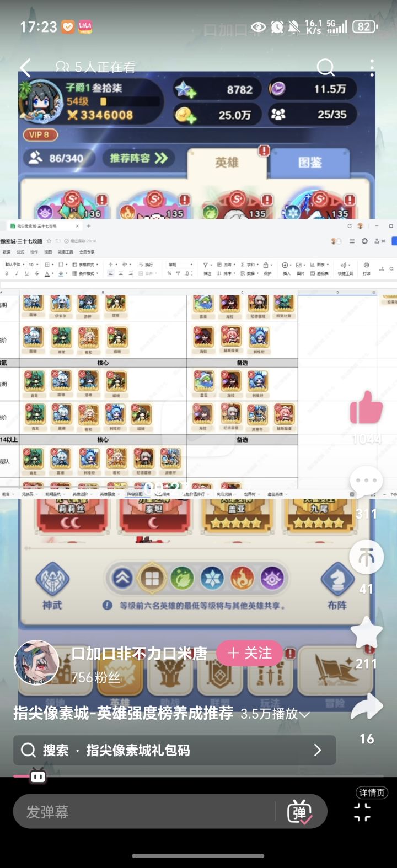This screenshot has height=868, width=397.
Task: Open font size 10 dropdown
Action: 34,265
